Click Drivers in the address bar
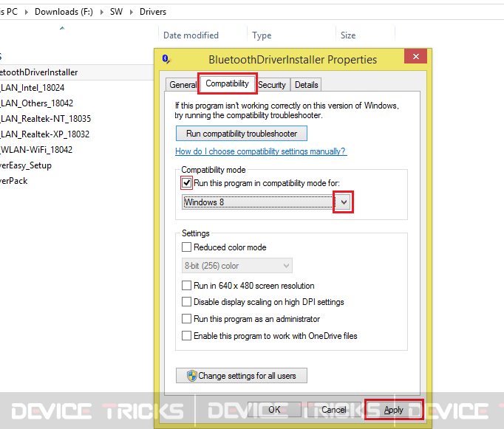 click(153, 12)
